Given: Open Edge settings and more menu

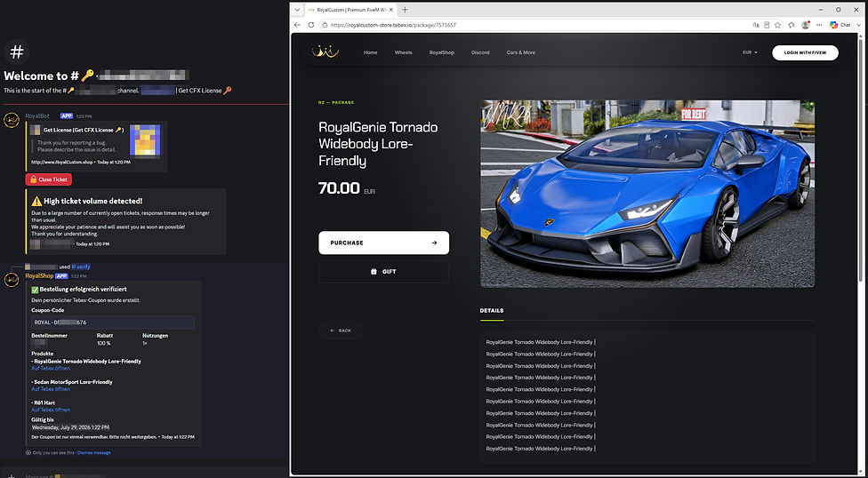Looking at the screenshot, I should (x=819, y=25).
